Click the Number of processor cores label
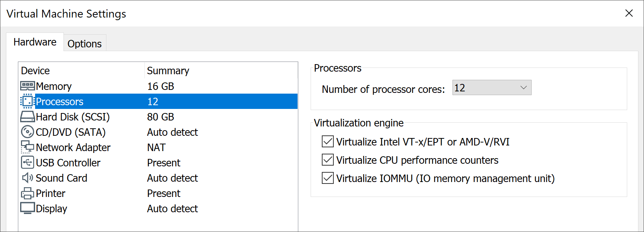The width and height of the screenshot is (644, 232). (383, 89)
